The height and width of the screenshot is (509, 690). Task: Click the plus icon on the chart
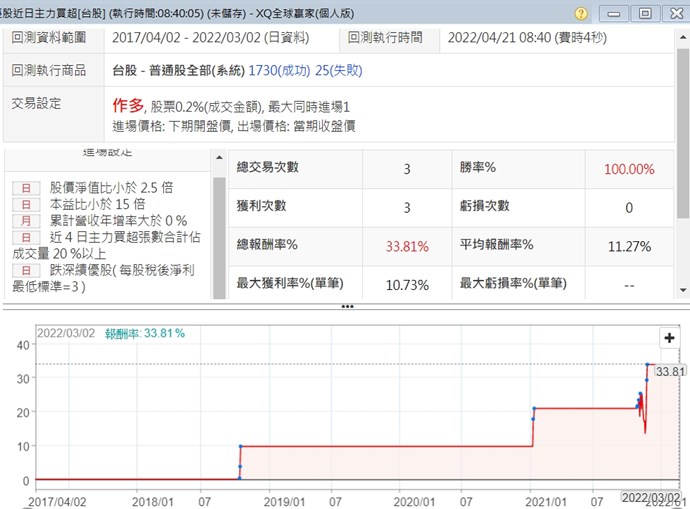pyautogui.click(x=669, y=338)
